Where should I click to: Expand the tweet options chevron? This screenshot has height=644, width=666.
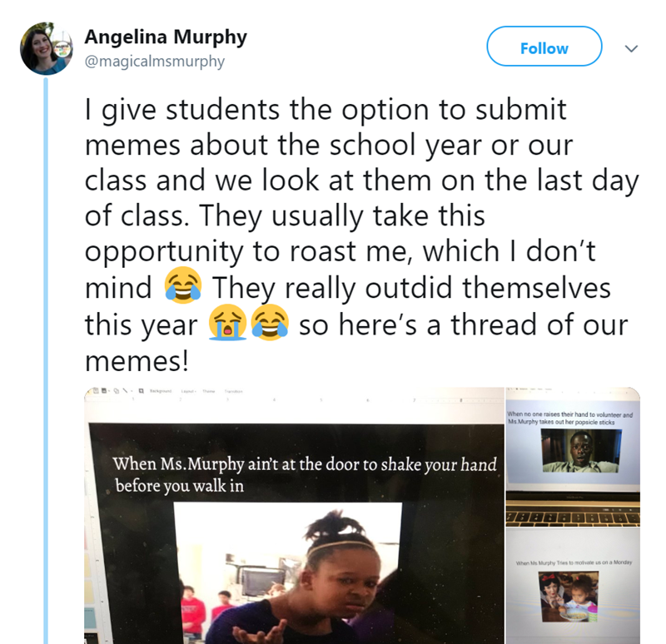click(x=631, y=49)
